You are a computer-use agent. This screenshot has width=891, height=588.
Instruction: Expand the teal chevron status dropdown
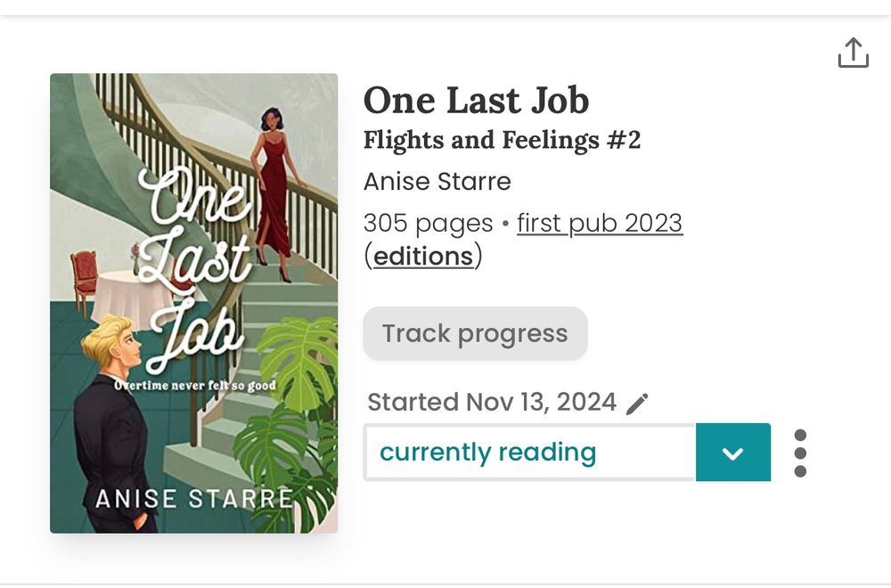tap(732, 453)
